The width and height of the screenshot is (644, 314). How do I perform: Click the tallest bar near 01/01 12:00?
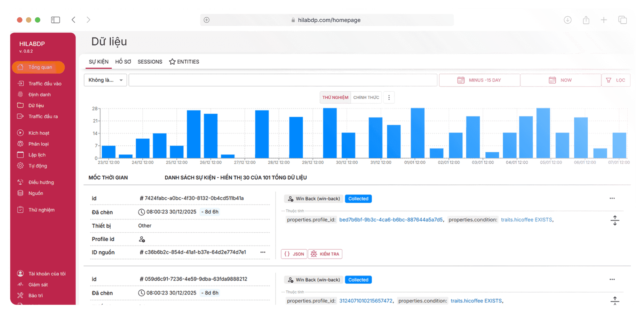(x=418, y=133)
